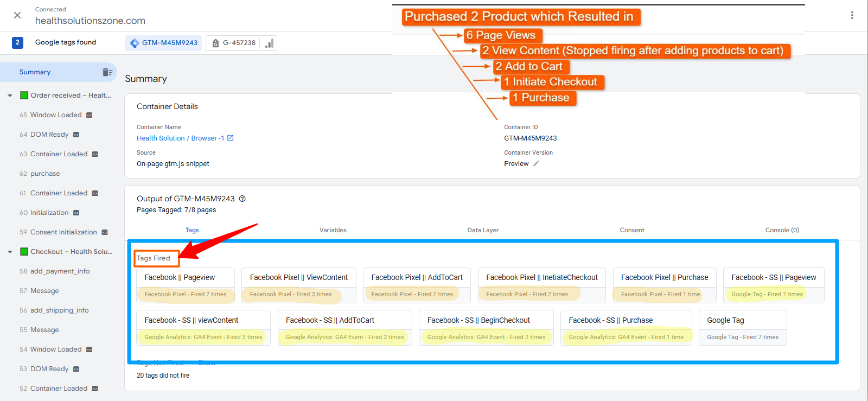
Task: Click the API icon next to 54 Window Loaded
Action: pos(90,349)
